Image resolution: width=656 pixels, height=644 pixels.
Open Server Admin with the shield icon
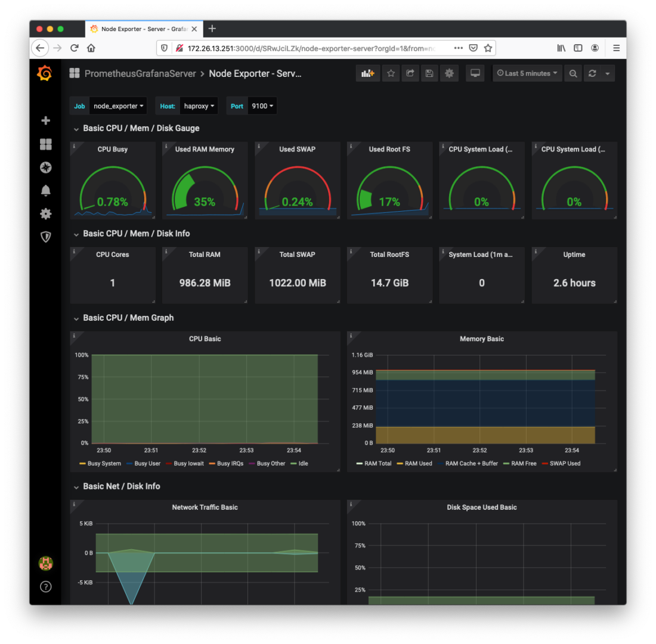(x=45, y=237)
